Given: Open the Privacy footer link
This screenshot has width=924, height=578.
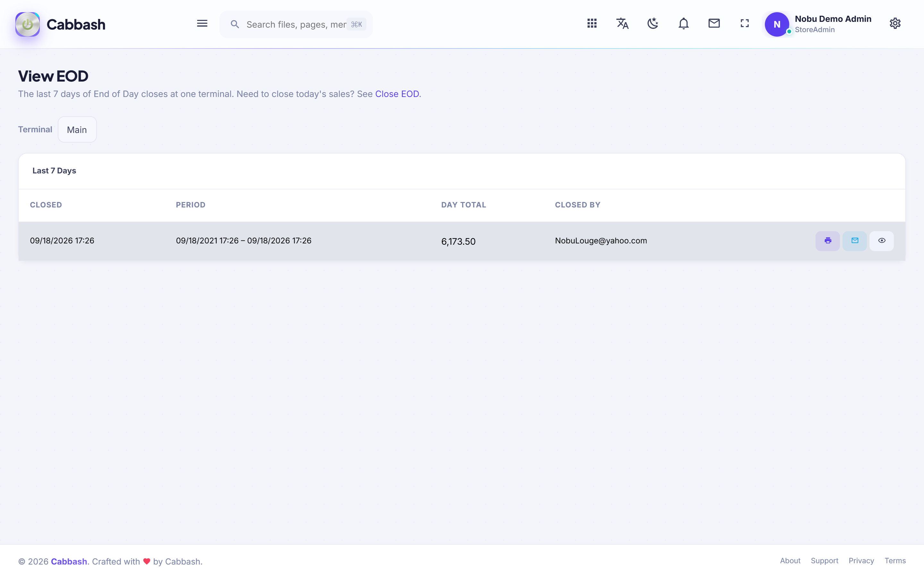Looking at the screenshot, I should (x=861, y=561).
